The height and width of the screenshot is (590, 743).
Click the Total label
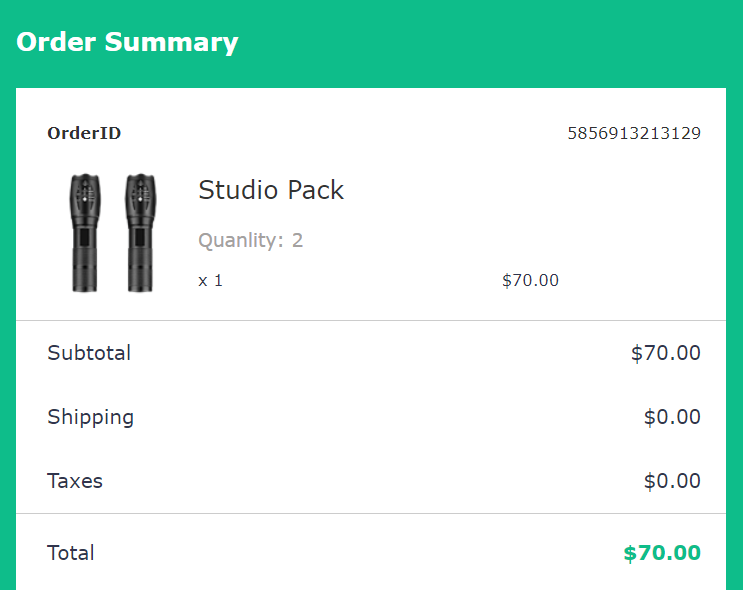click(x=71, y=553)
